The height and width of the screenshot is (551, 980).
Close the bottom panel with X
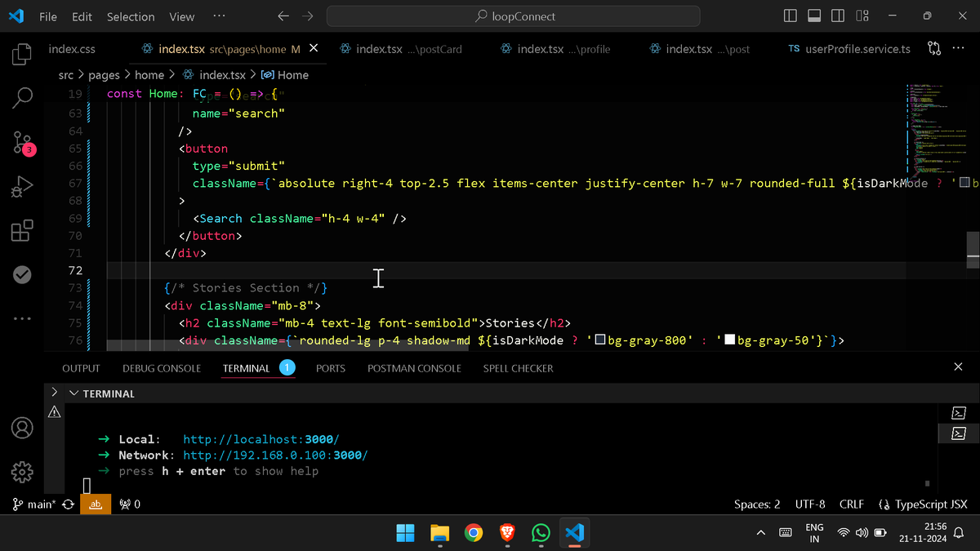coord(959,367)
